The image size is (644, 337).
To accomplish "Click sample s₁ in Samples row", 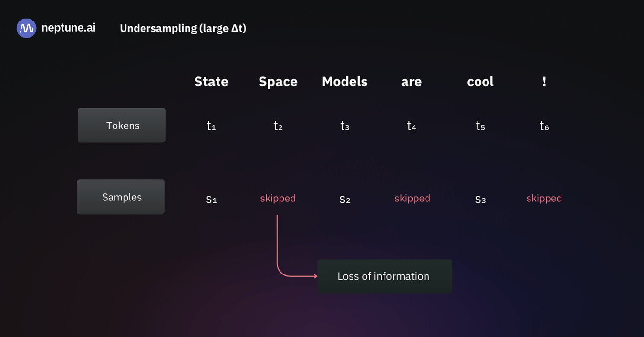I will click(x=211, y=199).
